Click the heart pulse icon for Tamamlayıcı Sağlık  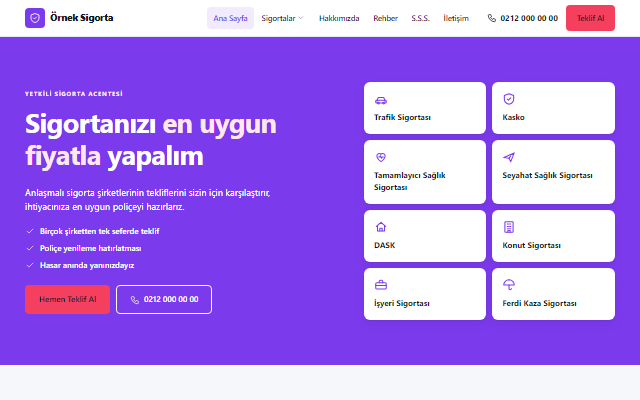(381, 157)
